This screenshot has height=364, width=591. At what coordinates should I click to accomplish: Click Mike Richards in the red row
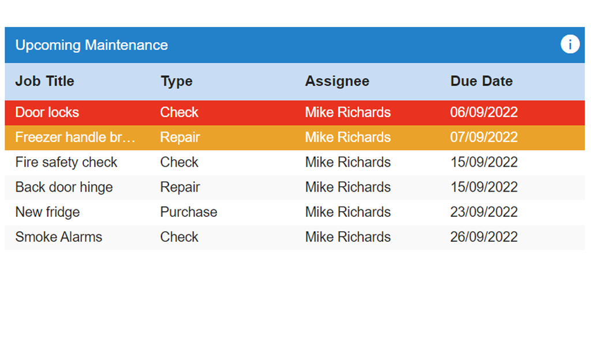347,112
